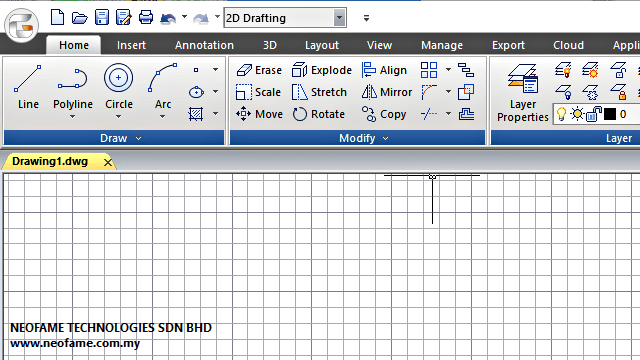Viewport: 640px width, 360px height.
Task: Select the Fillet tool icon
Action: [x=429, y=92]
